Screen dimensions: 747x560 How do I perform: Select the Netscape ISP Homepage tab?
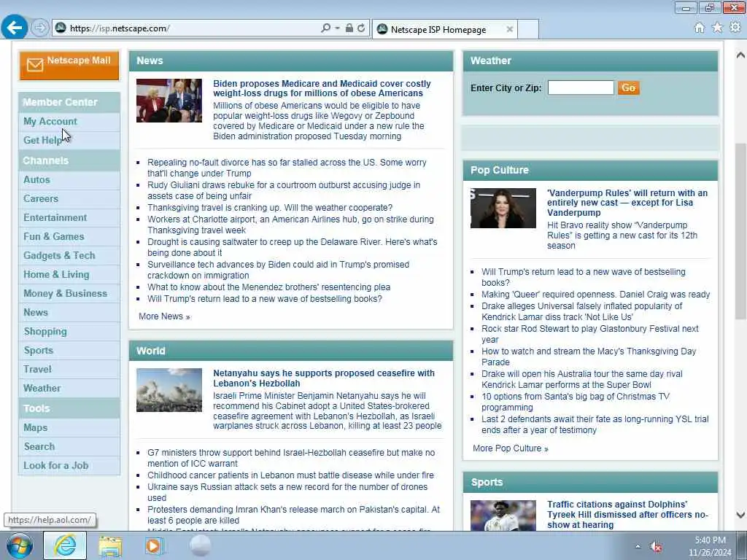(x=444, y=29)
